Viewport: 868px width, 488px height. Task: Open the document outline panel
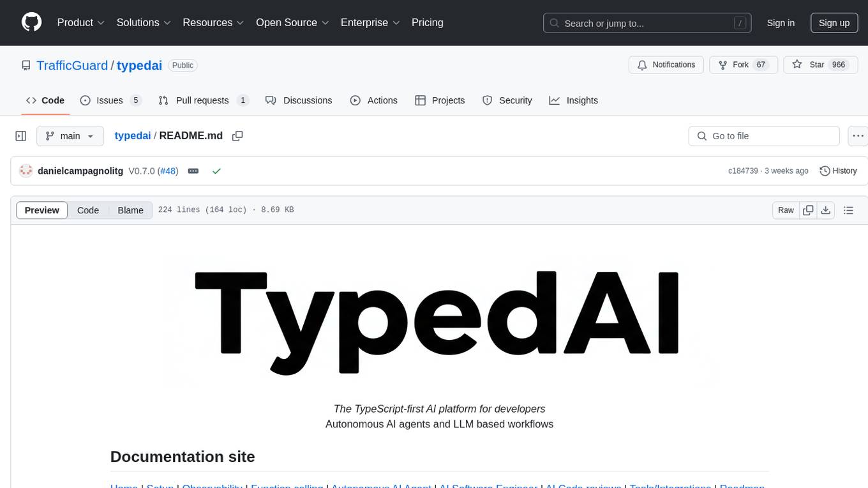click(x=848, y=210)
